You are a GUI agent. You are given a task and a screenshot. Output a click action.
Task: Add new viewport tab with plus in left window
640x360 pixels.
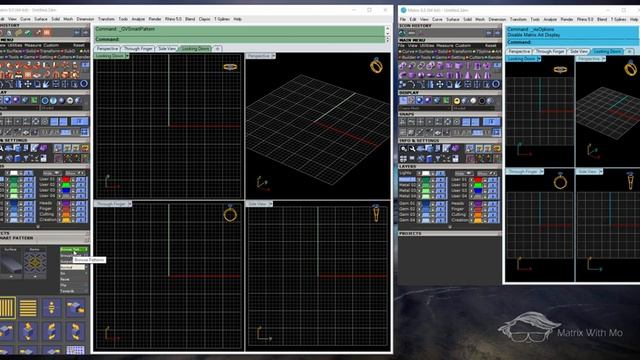217,49
